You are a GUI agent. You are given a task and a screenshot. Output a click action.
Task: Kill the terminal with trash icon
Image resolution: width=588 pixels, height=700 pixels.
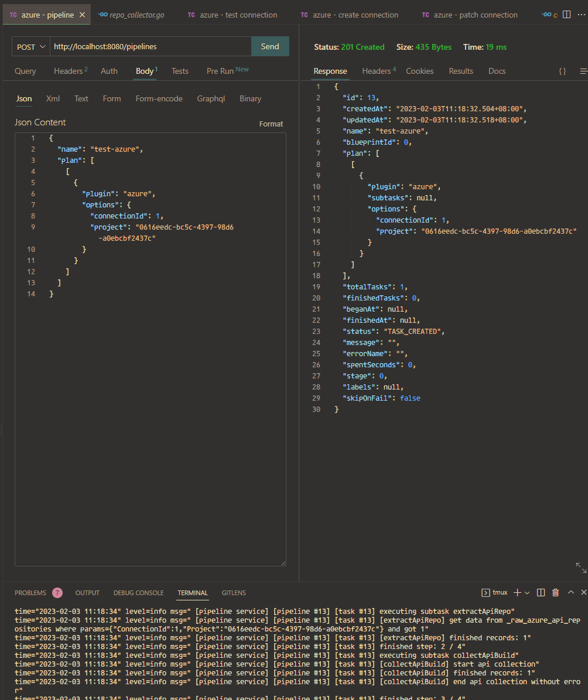(x=555, y=592)
